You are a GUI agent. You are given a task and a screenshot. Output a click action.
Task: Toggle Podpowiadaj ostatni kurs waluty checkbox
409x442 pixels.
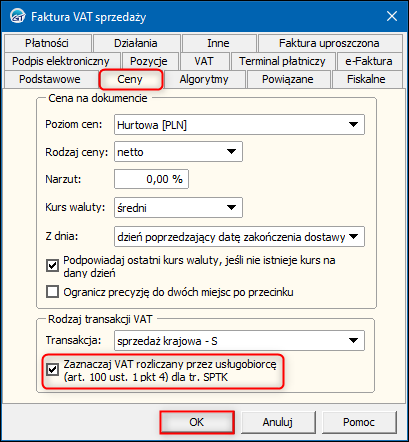[52, 266]
